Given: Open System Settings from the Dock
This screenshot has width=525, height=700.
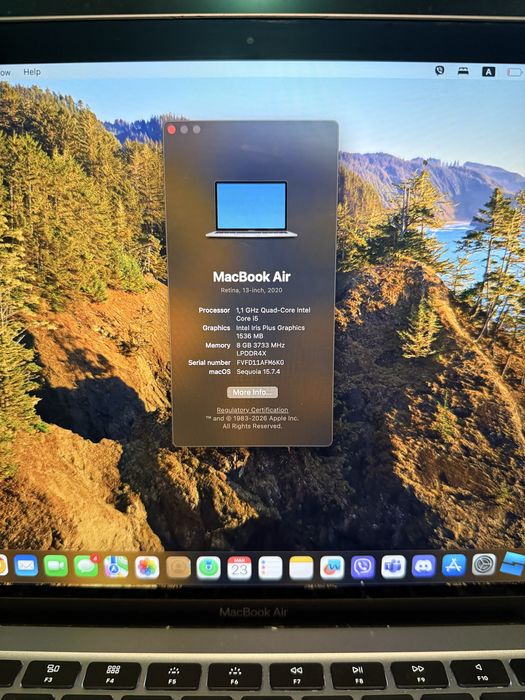Looking at the screenshot, I should (484, 564).
